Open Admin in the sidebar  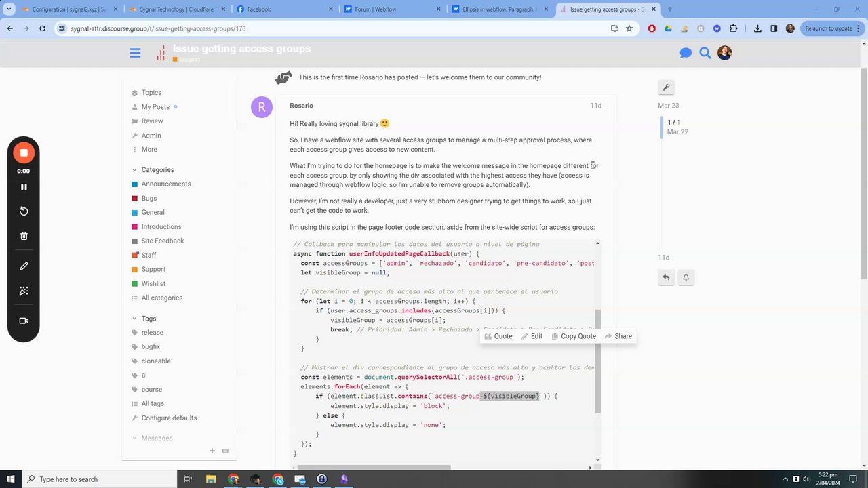[151, 136]
